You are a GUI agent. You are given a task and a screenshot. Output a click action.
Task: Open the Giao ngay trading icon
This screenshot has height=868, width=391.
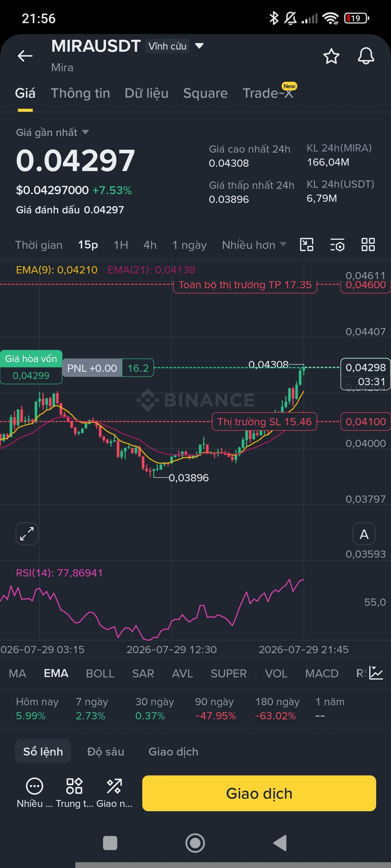[114, 793]
